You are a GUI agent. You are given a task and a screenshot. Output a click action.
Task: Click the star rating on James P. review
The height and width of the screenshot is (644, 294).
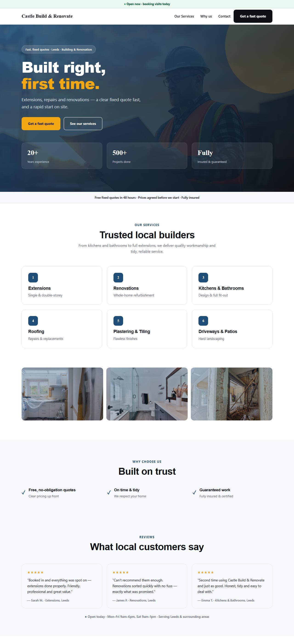coord(121,572)
